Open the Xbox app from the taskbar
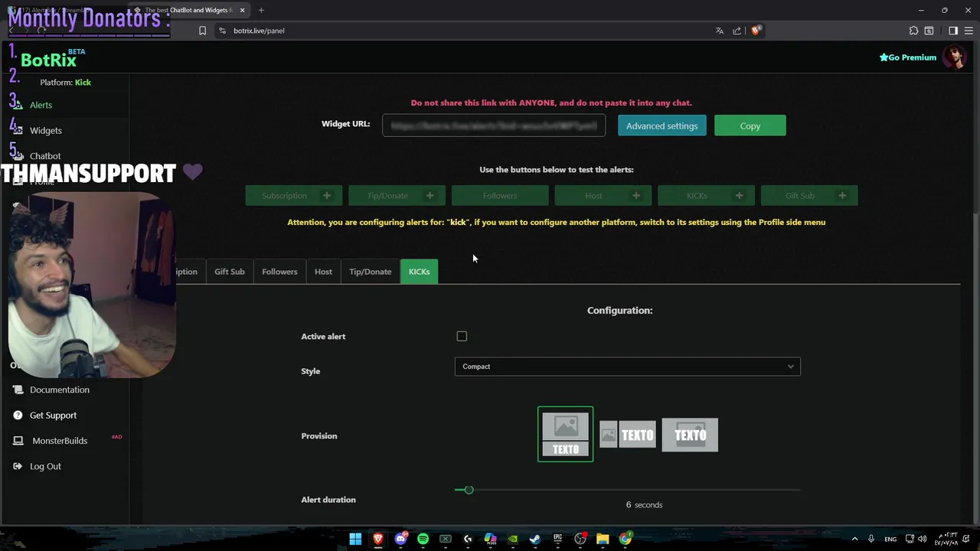This screenshot has height=551, width=980. 446,539
